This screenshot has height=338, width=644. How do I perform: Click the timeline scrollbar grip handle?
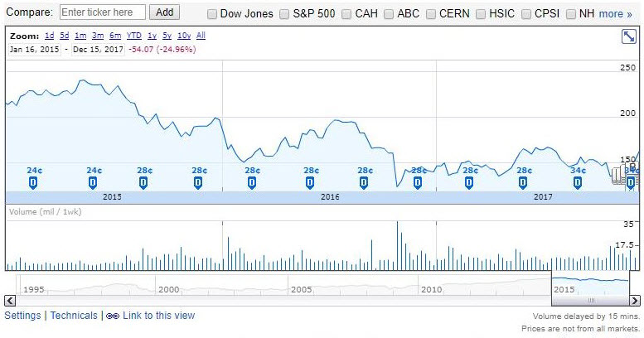(591, 300)
